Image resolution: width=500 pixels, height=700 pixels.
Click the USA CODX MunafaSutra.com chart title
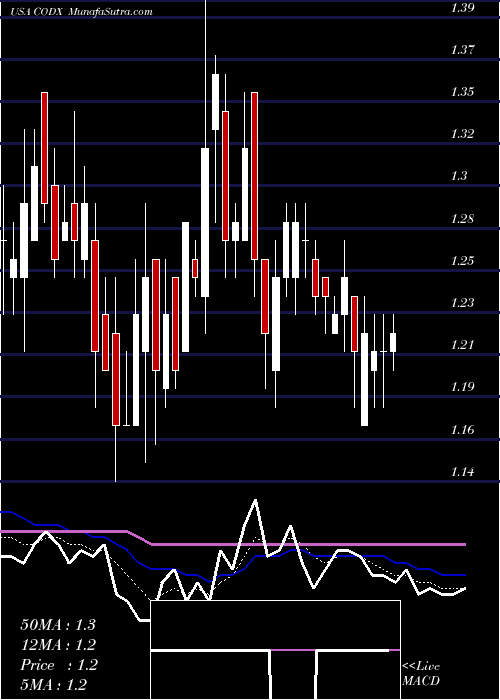pyautogui.click(x=82, y=12)
